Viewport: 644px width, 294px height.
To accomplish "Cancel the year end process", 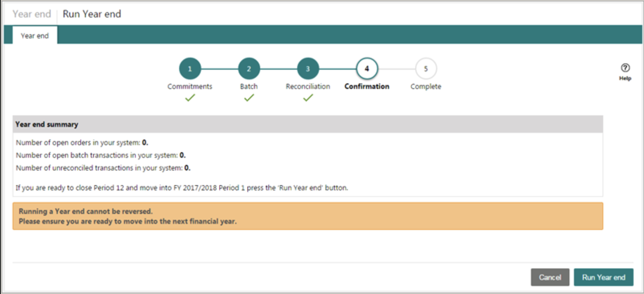I will click(550, 277).
